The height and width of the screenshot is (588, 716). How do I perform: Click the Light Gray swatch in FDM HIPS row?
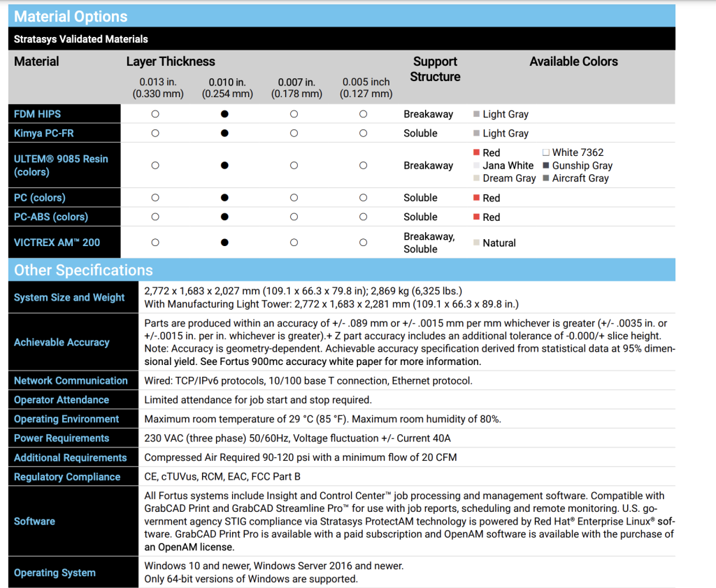(x=477, y=114)
